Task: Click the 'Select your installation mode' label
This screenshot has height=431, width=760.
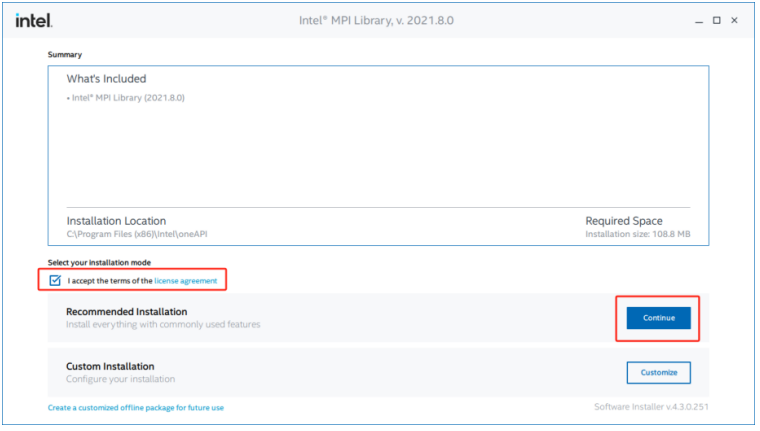Action: tap(99, 262)
